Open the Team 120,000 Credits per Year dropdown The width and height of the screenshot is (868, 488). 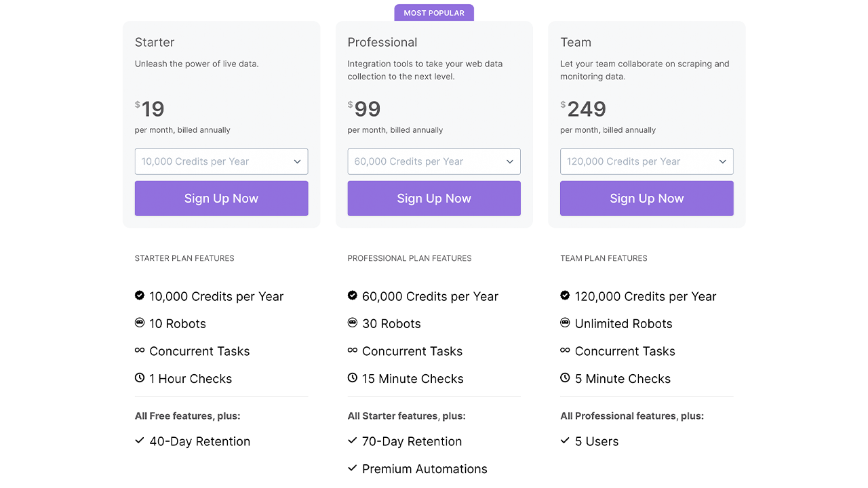coord(646,161)
